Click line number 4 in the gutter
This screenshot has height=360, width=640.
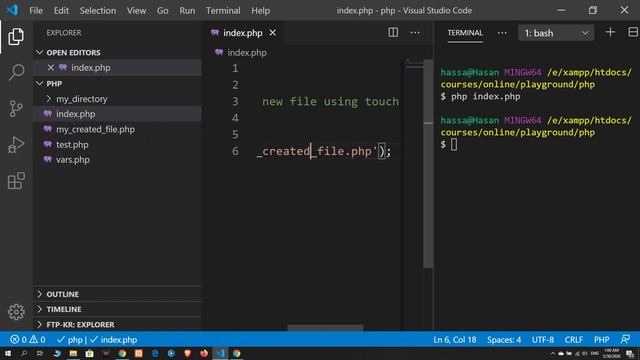[x=235, y=118]
